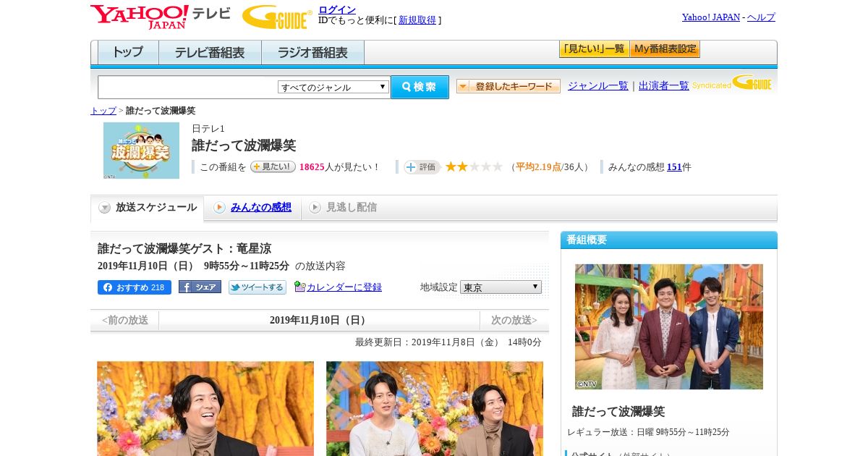Click the <前の放送 button
The width and height of the screenshot is (868, 456).
pyautogui.click(x=125, y=320)
